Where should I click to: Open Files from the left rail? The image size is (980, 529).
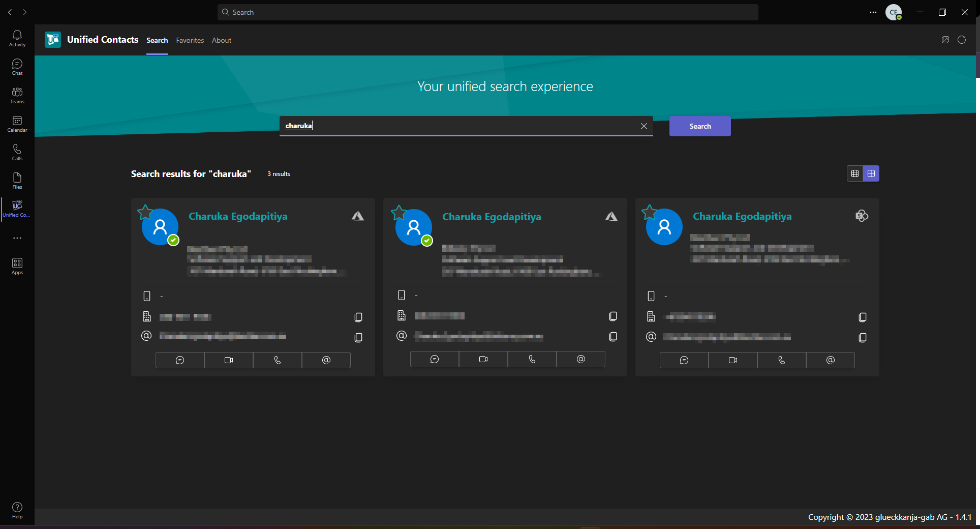17,181
